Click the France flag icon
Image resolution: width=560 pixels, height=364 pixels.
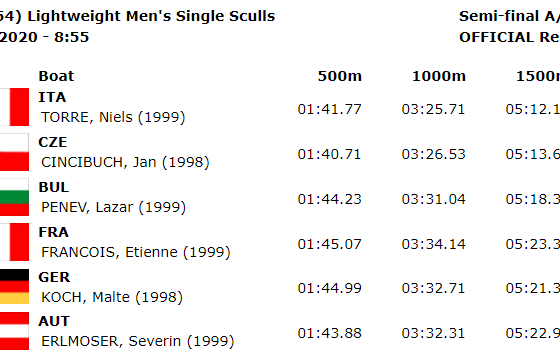point(14,242)
